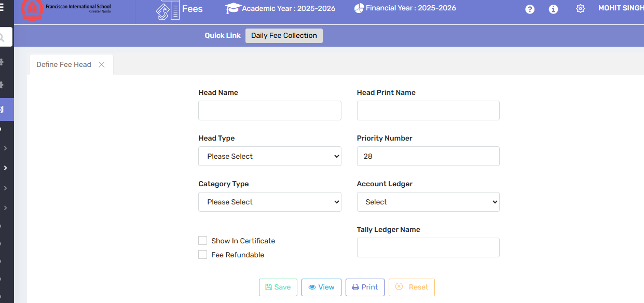Expand the Category Type dropdown

tap(270, 202)
